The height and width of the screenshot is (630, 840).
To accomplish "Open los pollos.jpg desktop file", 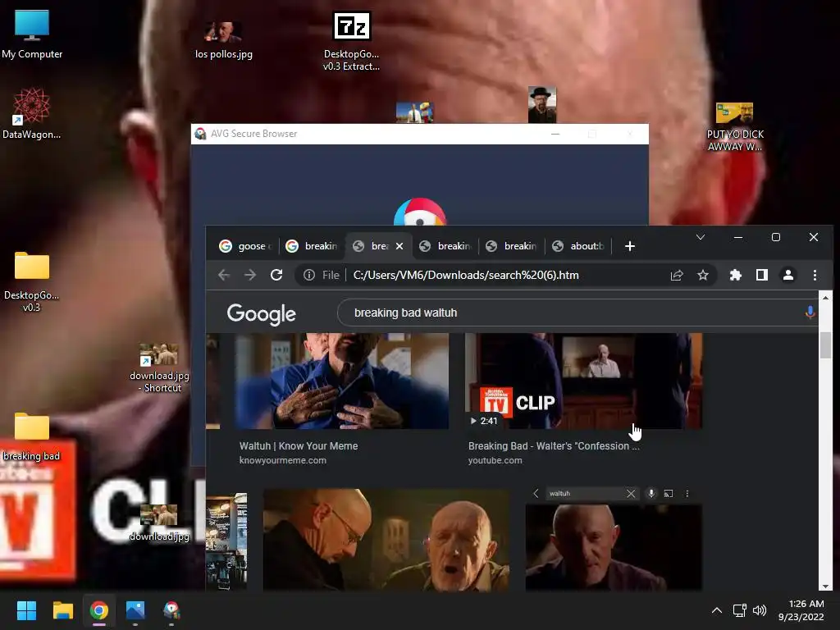I will click(223, 40).
